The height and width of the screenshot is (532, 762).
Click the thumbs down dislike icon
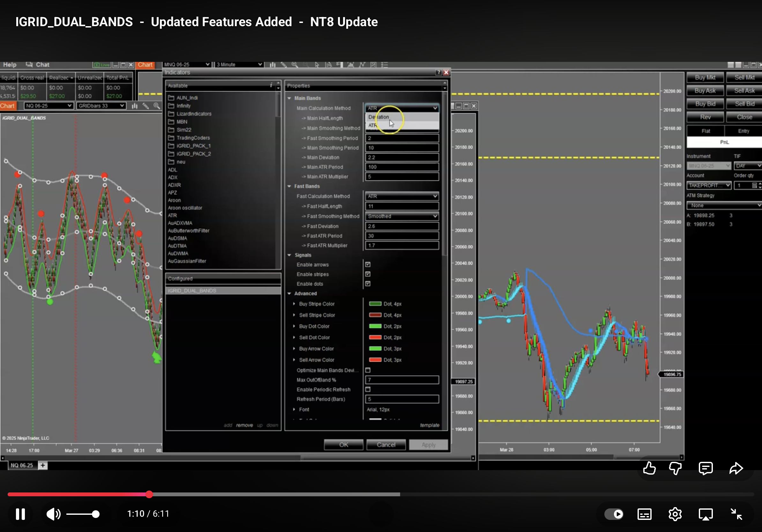coord(675,468)
